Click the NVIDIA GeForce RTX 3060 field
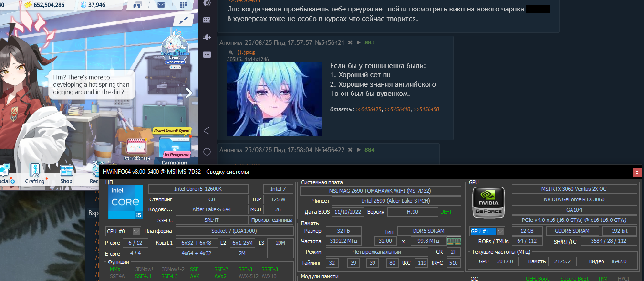Viewport: 644px width, 281px height. (574, 199)
